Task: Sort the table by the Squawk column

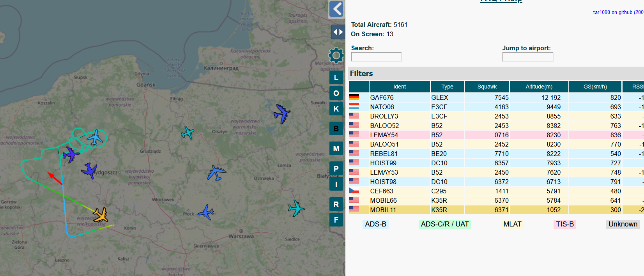Action: (x=487, y=87)
